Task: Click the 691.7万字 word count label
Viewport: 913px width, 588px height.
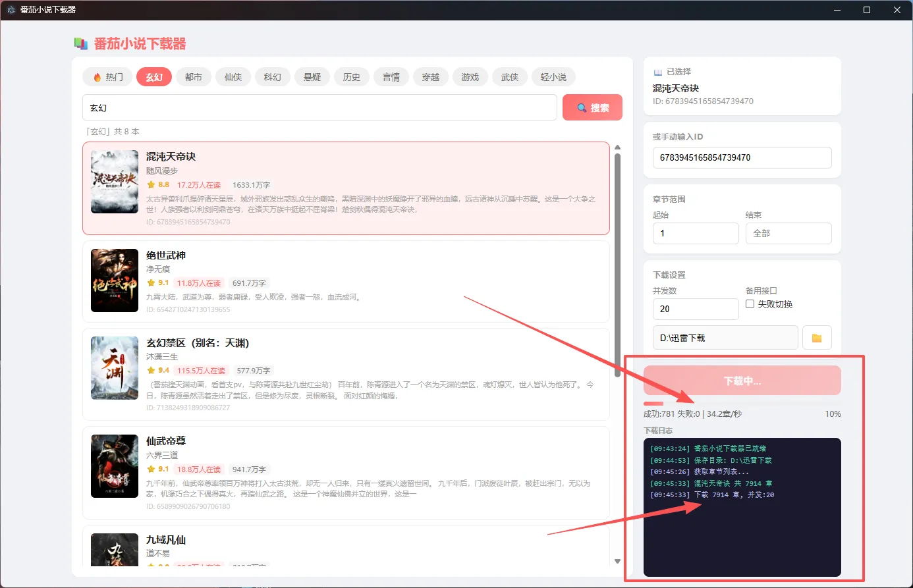Action: (x=249, y=283)
